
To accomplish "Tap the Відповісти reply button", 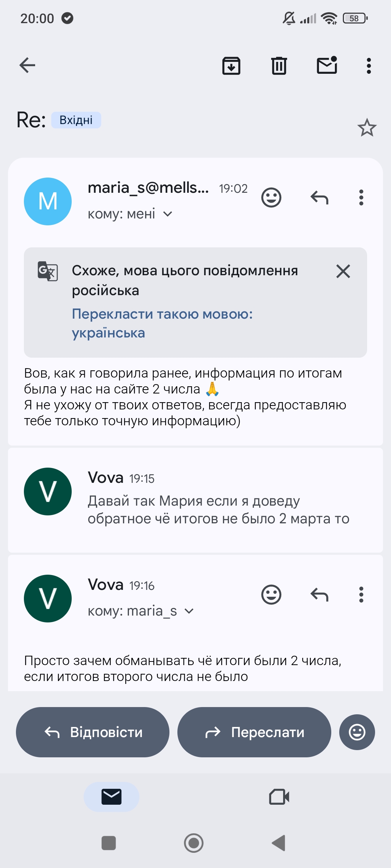I will [93, 732].
